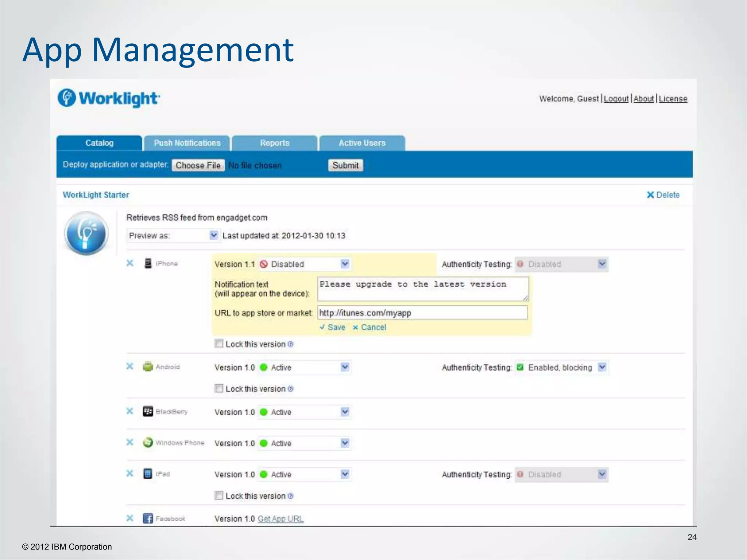Click green Active status icon in iPad row
This screenshot has width=747, height=560.
click(264, 474)
